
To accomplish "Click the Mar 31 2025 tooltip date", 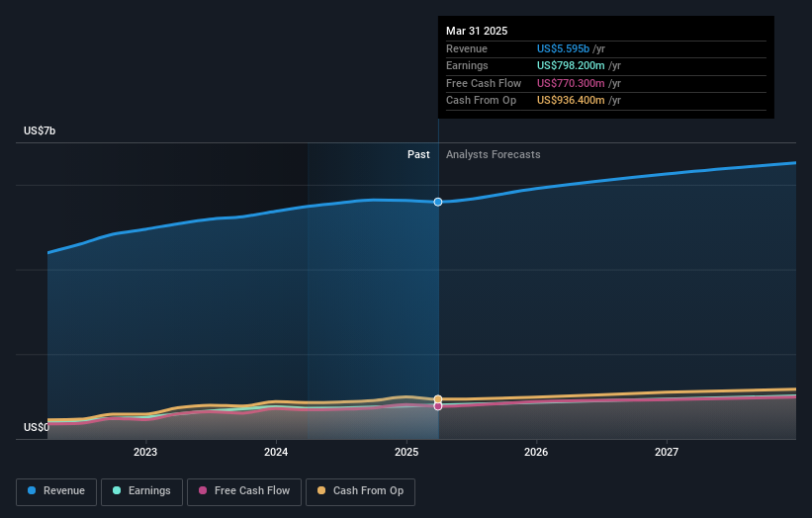I will 477,31.
